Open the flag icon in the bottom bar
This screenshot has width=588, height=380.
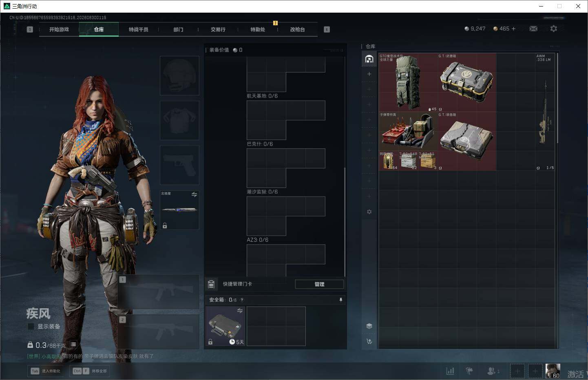point(469,371)
